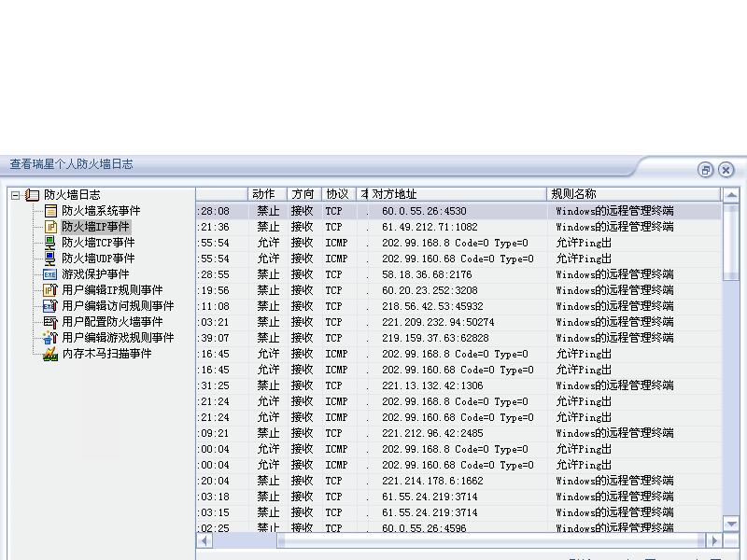Viewport: 747px width, 560px height.
Task: Sort by 方向 column header
Action: [x=304, y=194]
